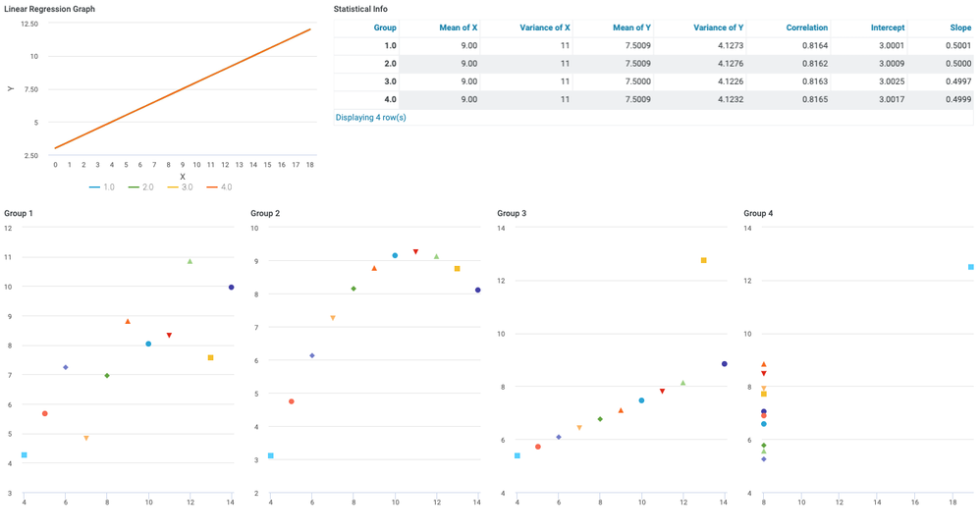
Task: Select the Variance of Y column header
Action: [718, 27]
